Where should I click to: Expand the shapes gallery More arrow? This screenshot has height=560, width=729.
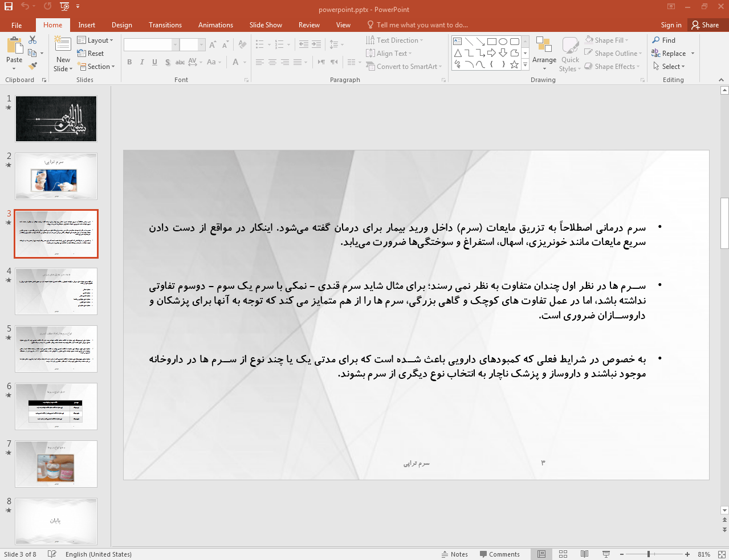525,64
